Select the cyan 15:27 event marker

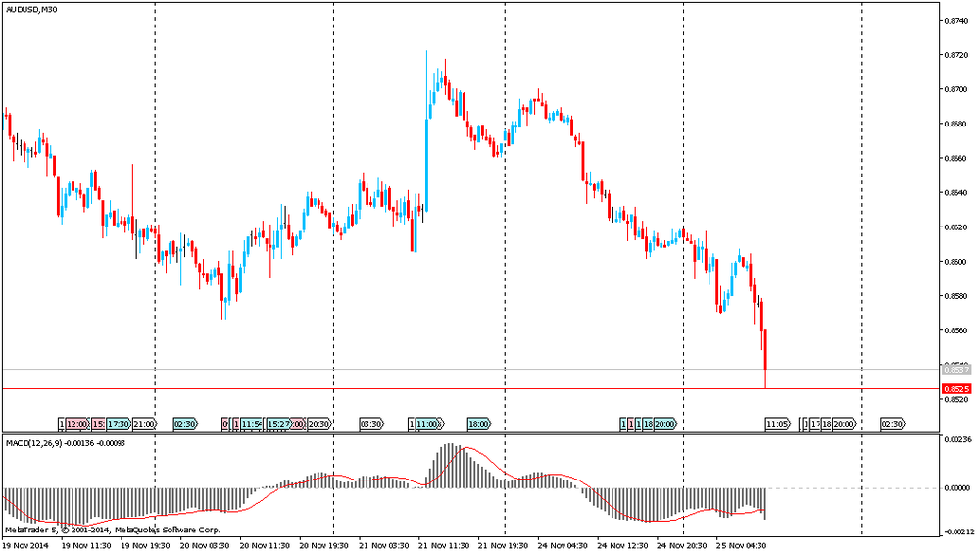click(277, 424)
